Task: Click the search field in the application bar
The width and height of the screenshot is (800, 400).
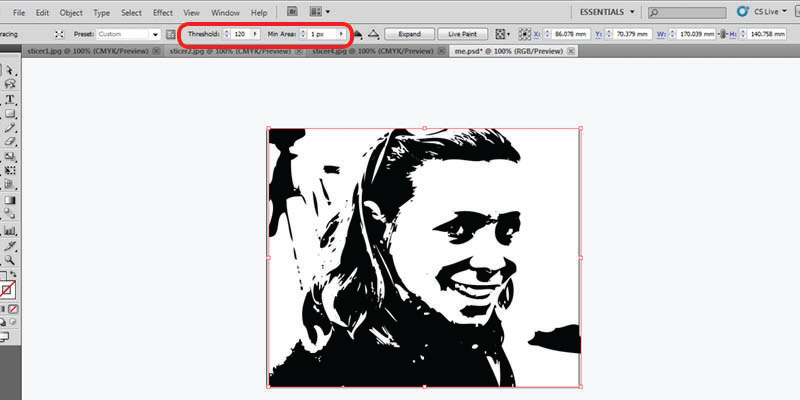Action: pyautogui.click(x=687, y=13)
